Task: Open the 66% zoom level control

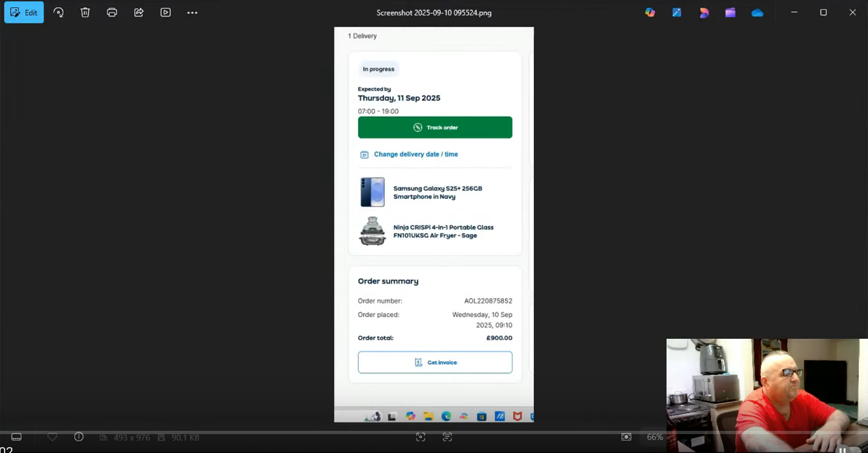Action: point(654,437)
